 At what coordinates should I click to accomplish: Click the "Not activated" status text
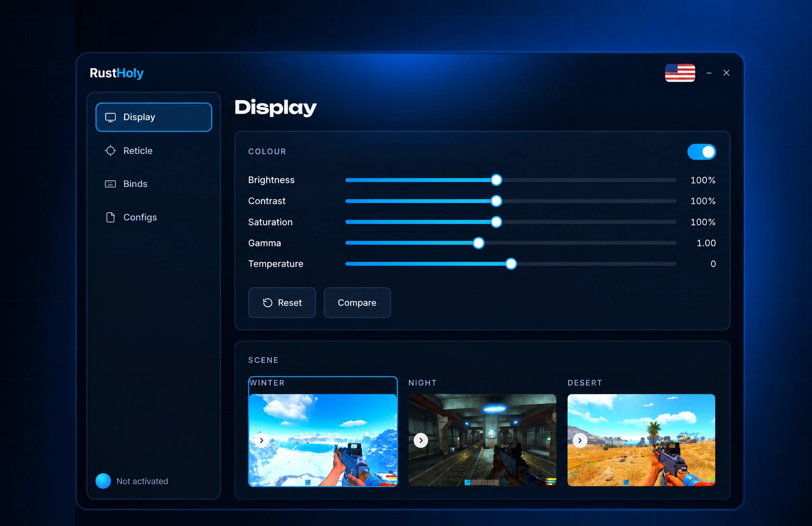point(142,481)
